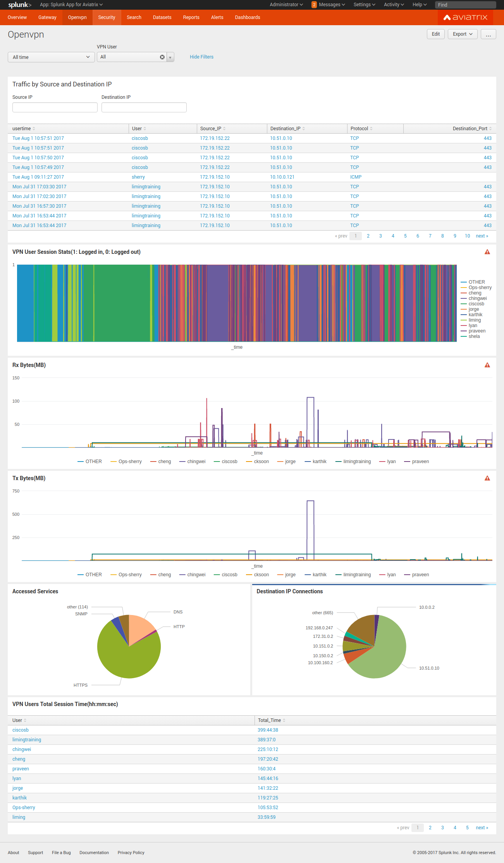Viewport: 504px width, 863px height.
Task: Open the Help menu
Action: [420, 5]
